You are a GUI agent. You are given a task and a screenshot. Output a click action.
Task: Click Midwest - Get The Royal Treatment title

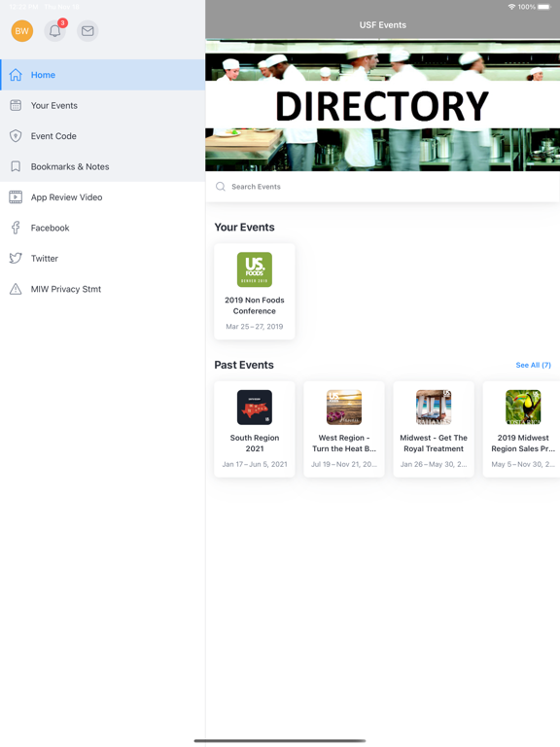(x=434, y=444)
